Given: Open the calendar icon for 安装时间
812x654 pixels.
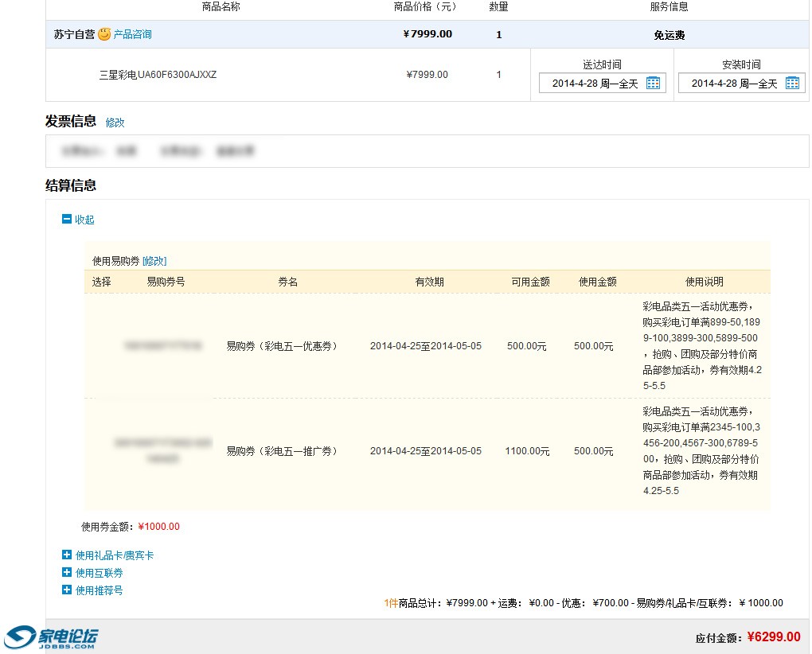Looking at the screenshot, I should click(x=792, y=84).
